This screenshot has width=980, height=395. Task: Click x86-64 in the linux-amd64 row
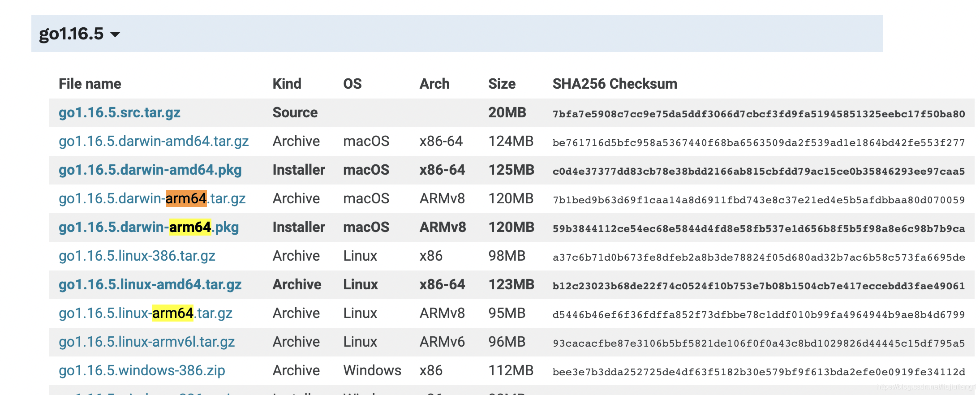pyautogui.click(x=442, y=284)
